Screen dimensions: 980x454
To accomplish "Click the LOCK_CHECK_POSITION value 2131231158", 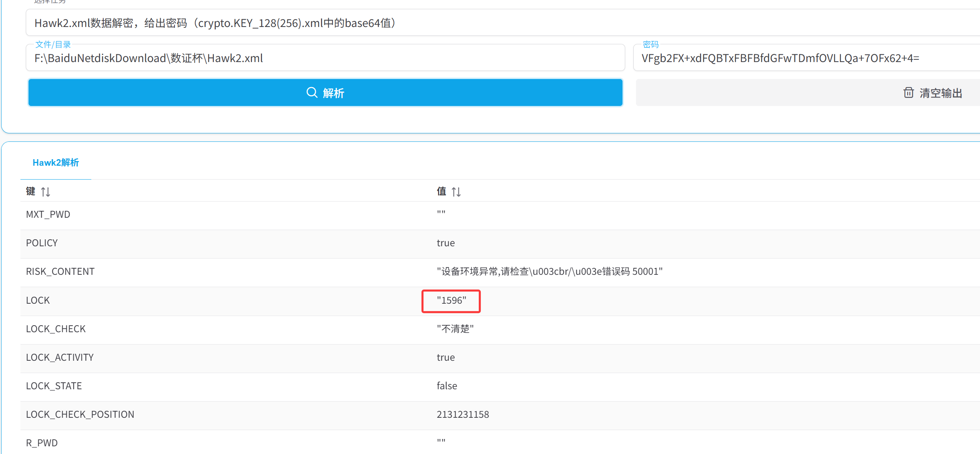I will point(463,414).
